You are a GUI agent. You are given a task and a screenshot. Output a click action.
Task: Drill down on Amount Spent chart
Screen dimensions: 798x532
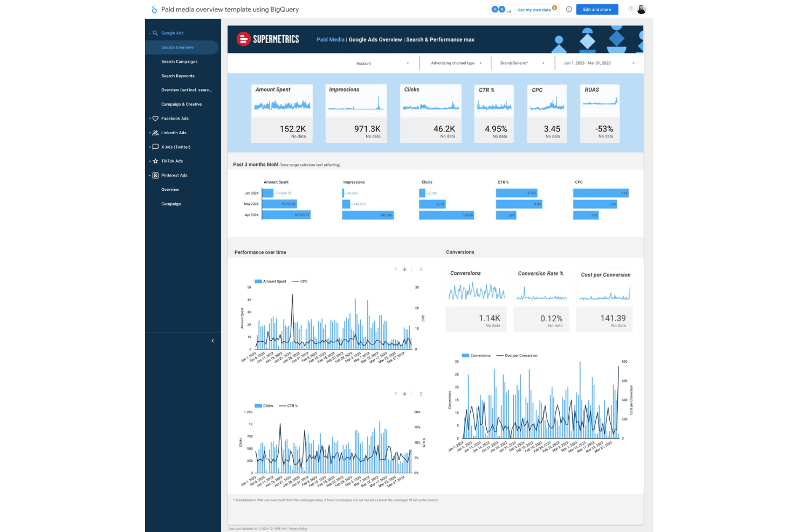[x=404, y=269]
